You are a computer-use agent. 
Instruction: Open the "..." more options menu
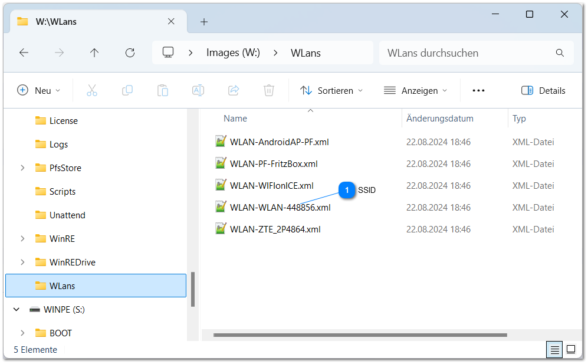point(478,90)
